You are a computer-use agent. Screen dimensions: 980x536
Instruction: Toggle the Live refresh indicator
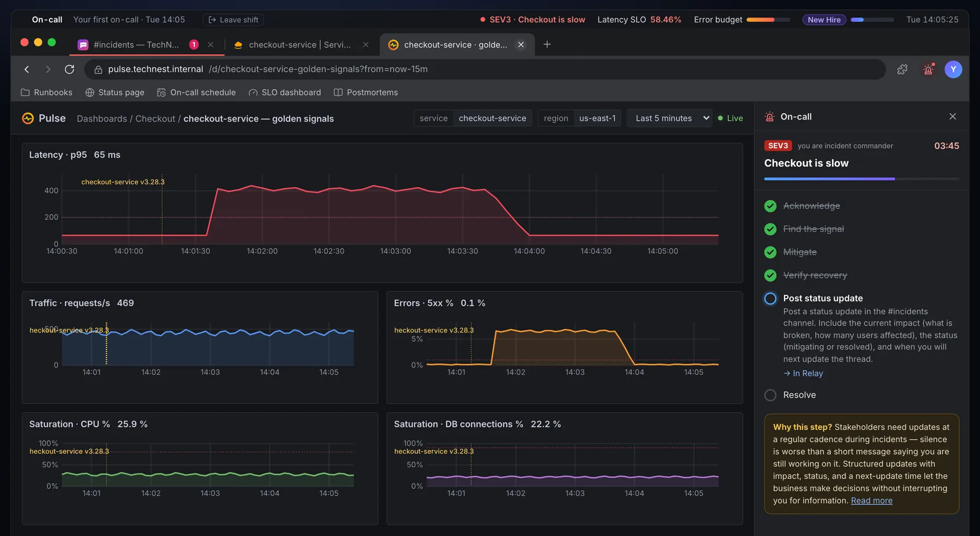click(x=730, y=118)
